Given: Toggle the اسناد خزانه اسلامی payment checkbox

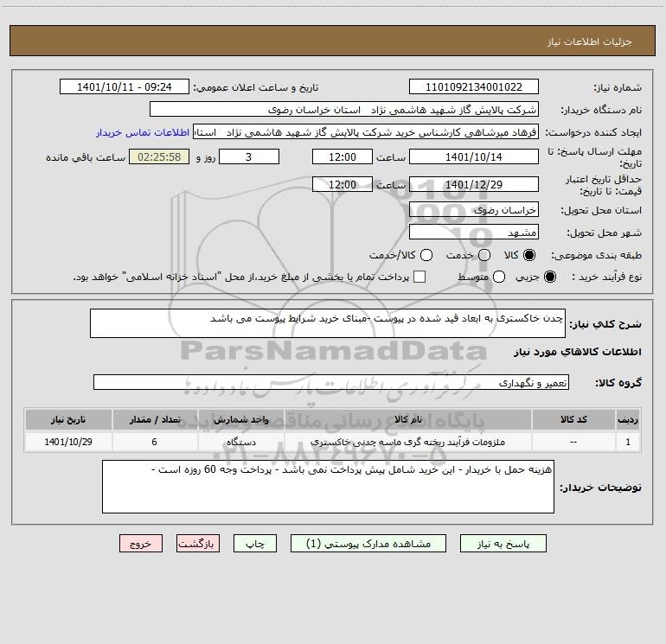Looking at the screenshot, I should click(x=419, y=277).
